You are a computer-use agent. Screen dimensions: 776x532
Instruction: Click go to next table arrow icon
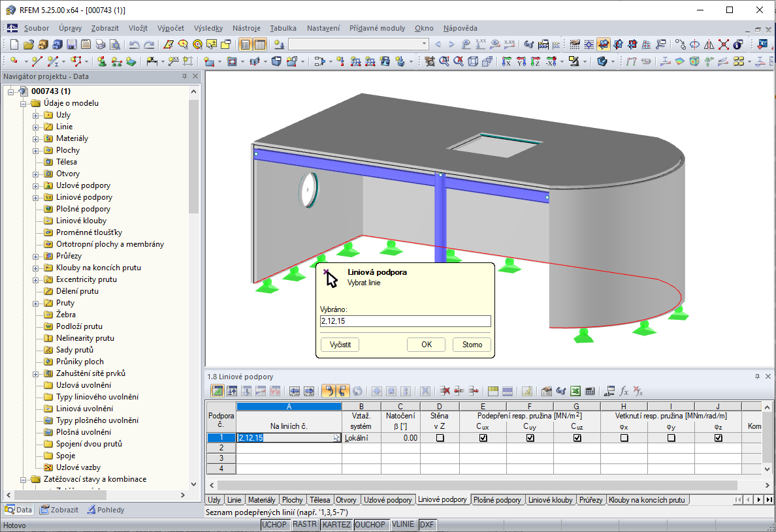309,391
